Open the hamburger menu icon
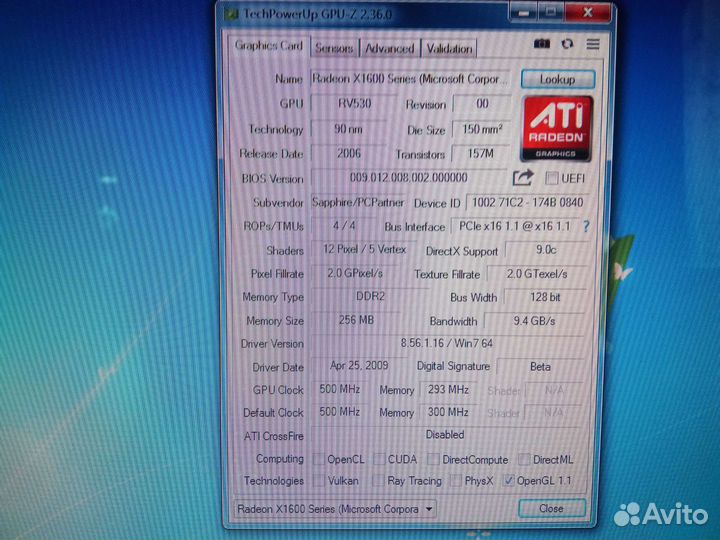The image size is (720, 540). (593, 44)
